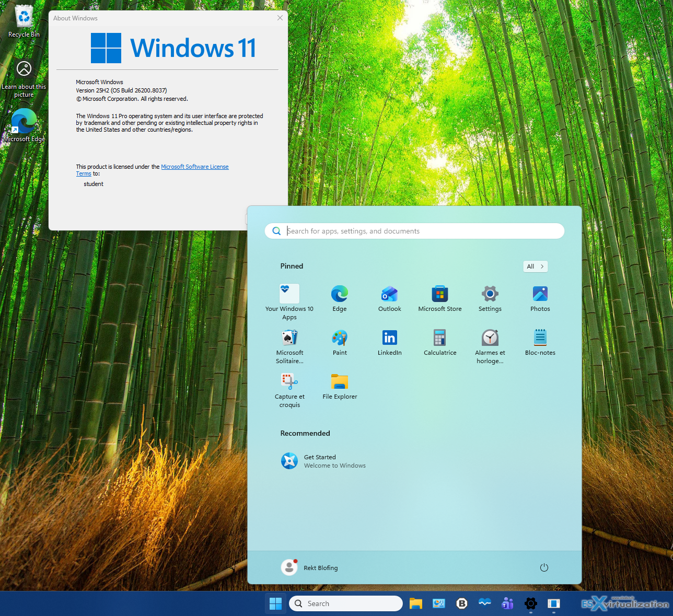Open Rekt Blofing user account menu
Screen dimensions: 673x616
310,567
